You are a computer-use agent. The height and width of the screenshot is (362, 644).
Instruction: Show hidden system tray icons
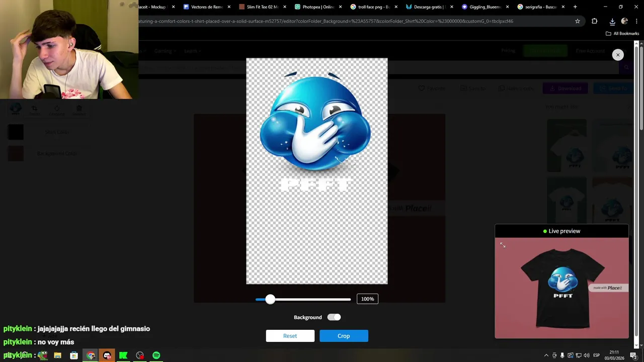546,355
